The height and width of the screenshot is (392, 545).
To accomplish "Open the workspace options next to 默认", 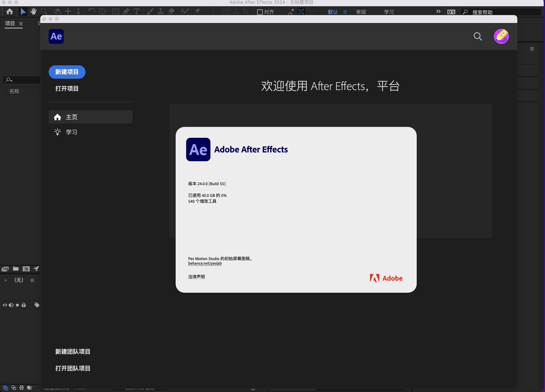I will 345,12.
